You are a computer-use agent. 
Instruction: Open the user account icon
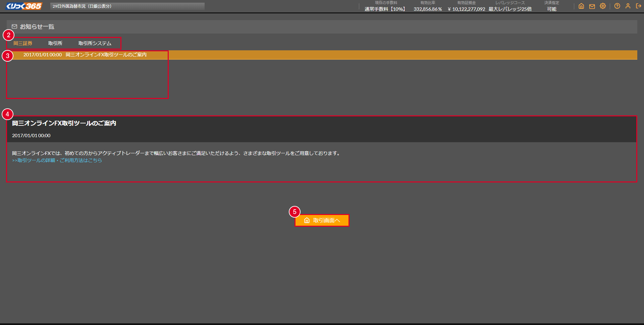coord(628,6)
